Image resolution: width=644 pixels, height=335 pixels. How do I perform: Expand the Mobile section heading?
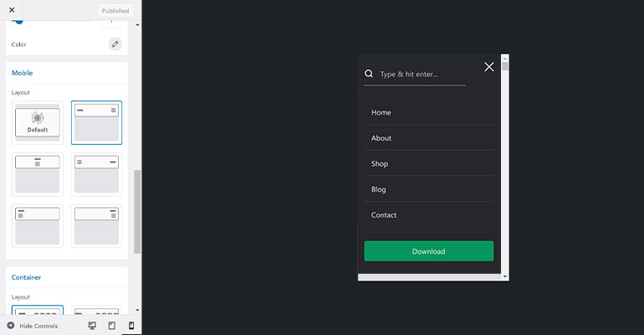coord(23,73)
